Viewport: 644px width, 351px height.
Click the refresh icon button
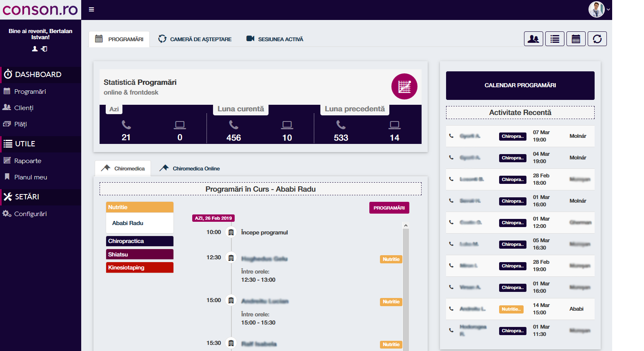[x=597, y=39]
